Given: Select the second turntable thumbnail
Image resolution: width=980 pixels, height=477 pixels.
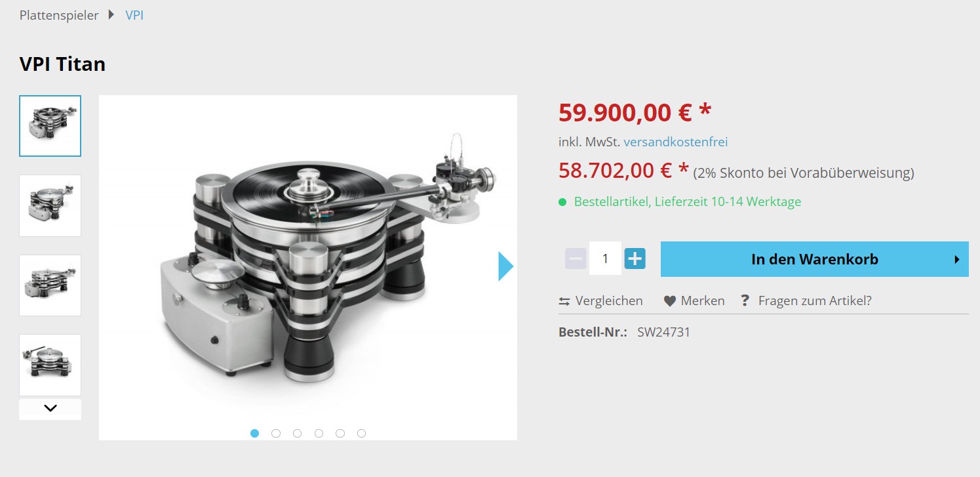Looking at the screenshot, I should point(50,205).
